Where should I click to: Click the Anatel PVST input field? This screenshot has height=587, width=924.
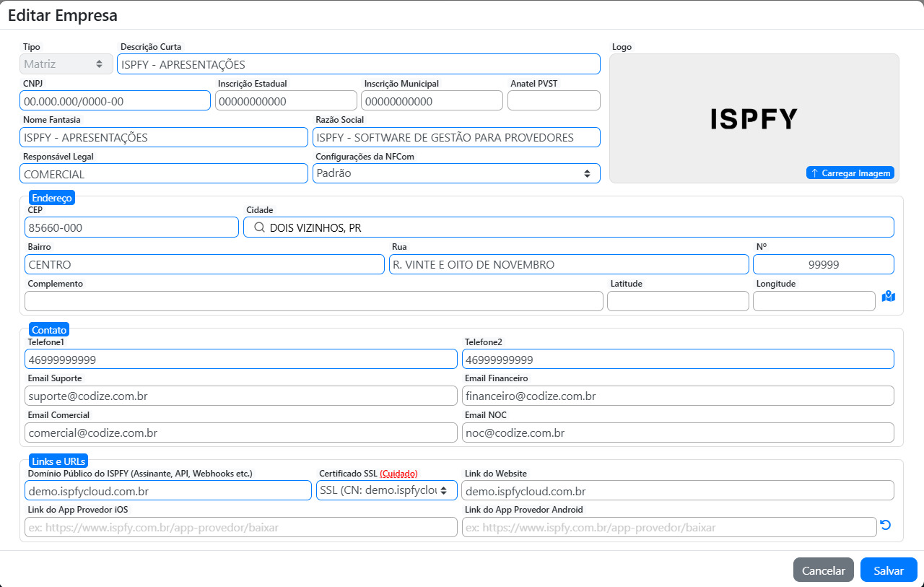coord(554,100)
